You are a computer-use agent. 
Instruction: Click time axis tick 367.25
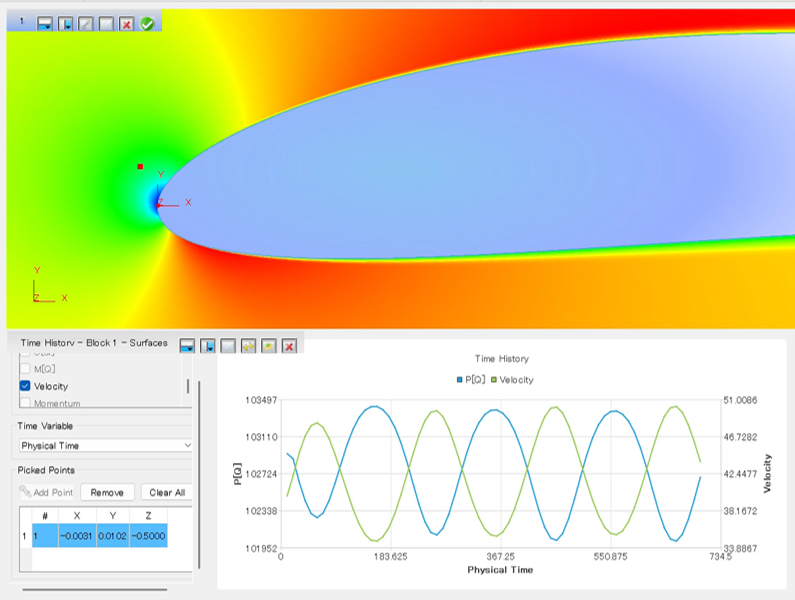500,556
